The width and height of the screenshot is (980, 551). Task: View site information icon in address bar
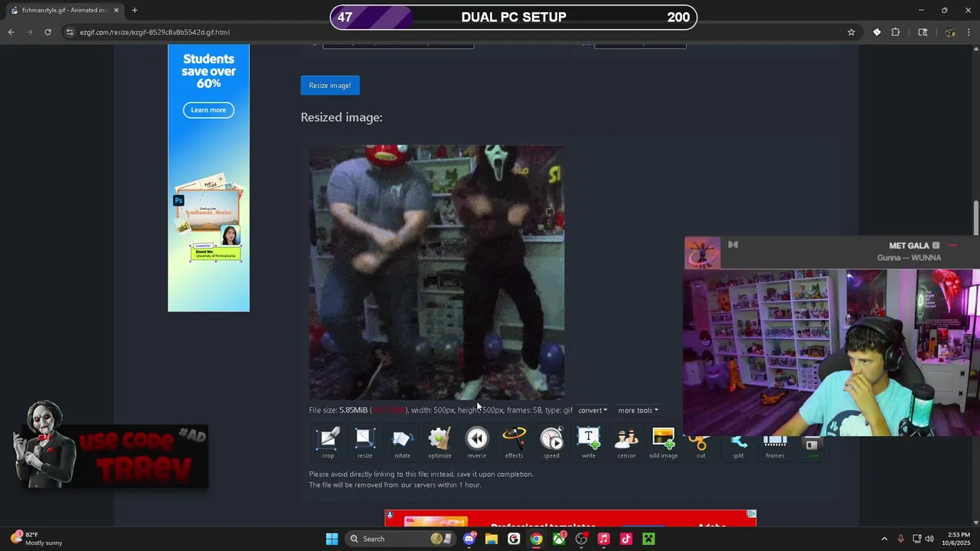70,32
